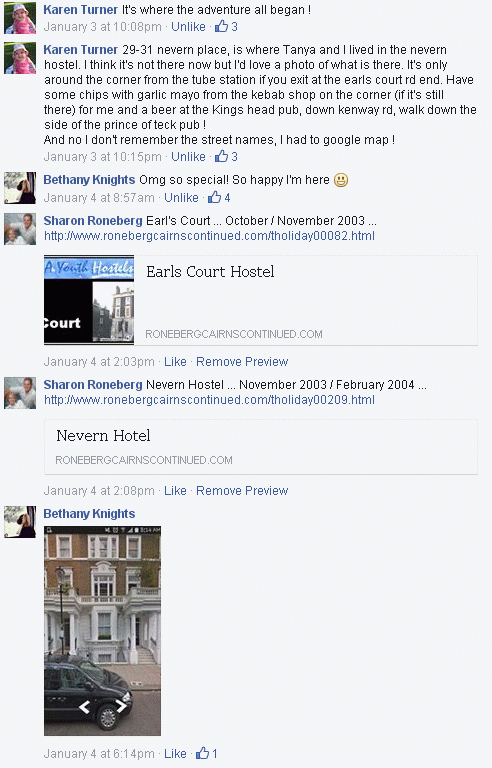Open the tholiday00082.html link
The image size is (492, 768).
tap(209, 236)
